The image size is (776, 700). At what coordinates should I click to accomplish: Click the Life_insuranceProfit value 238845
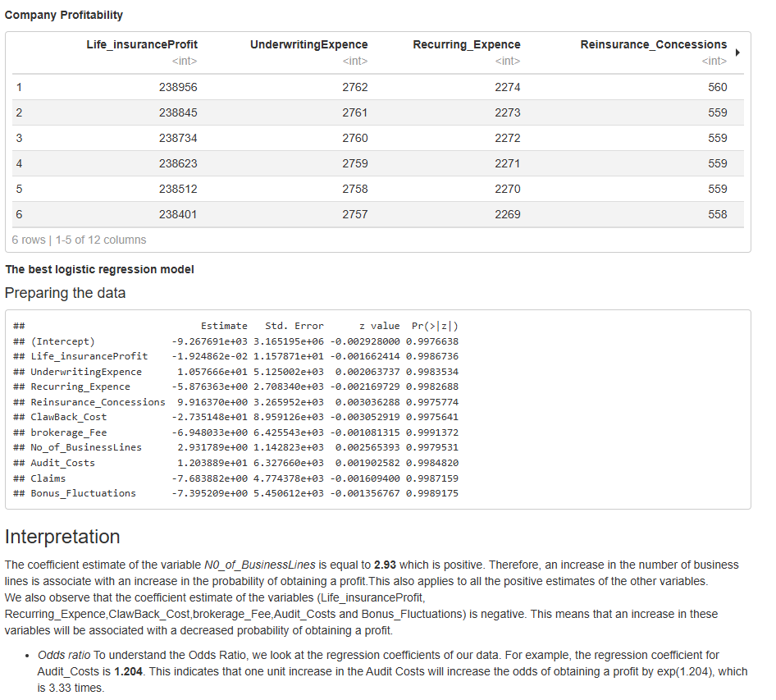pos(178,112)
